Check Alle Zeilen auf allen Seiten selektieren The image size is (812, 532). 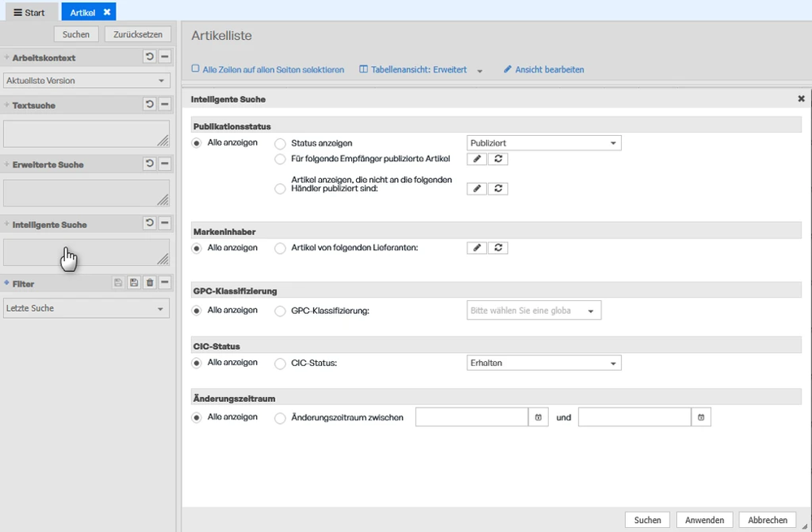coord(195,69)
